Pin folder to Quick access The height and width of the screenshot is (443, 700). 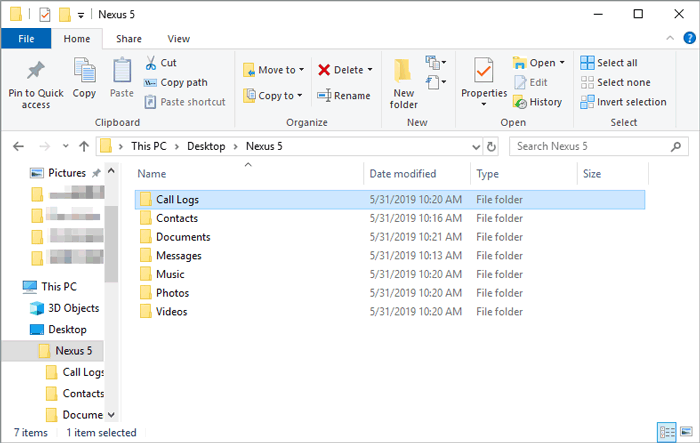pyautogui.click(x=36, y=85)
